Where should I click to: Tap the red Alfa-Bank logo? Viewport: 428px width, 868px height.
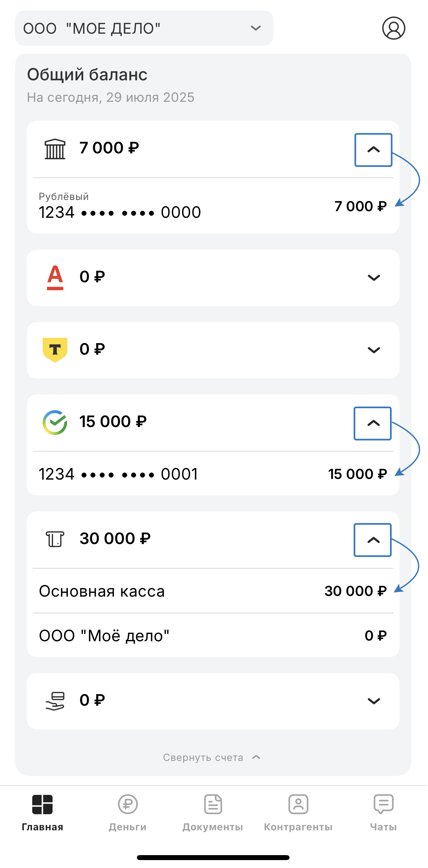55,278
